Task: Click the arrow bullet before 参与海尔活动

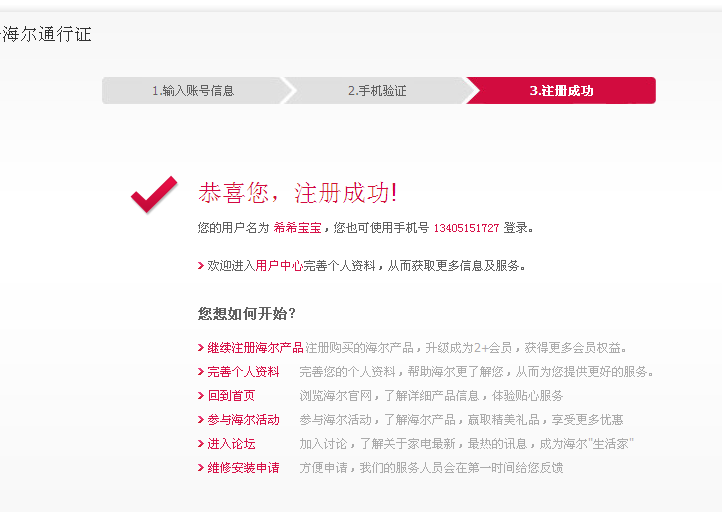Action: (201, 420)
